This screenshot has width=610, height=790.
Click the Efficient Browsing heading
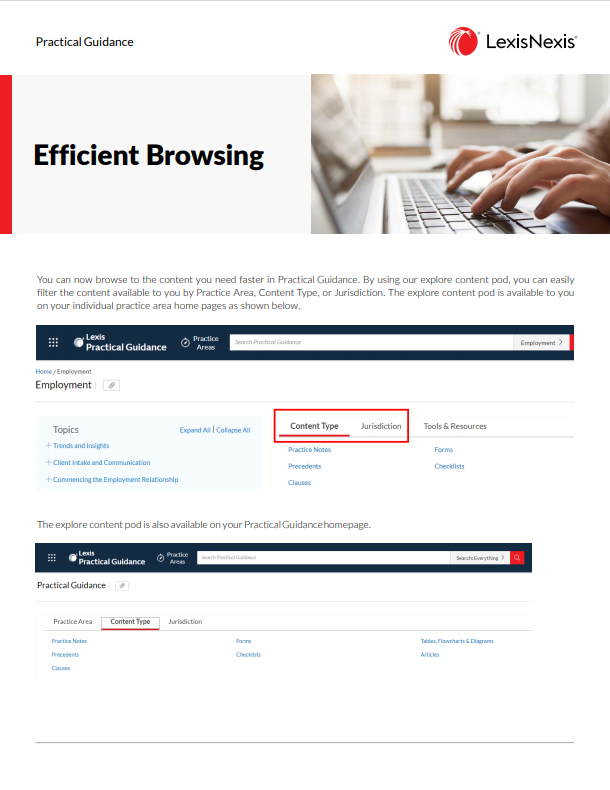pyautogui.click(x=148, y=155)
